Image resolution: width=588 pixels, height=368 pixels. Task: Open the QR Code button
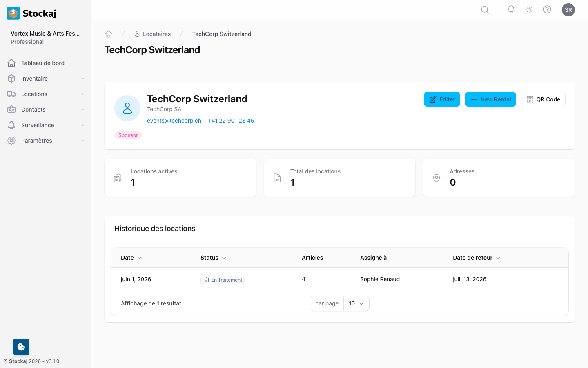coord(543,99)
